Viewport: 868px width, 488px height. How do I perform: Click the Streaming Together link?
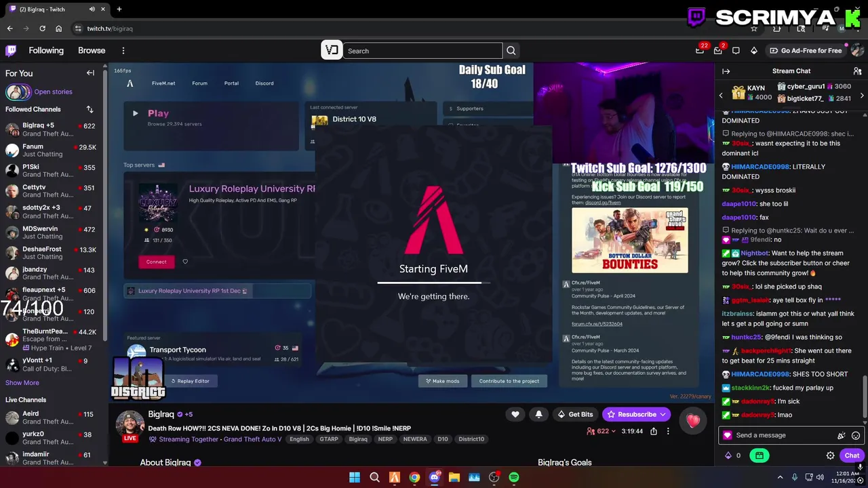coord(188,439)
